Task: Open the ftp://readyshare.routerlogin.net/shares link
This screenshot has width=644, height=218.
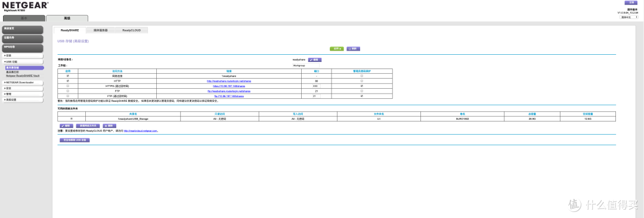Action: pos(229,91)
